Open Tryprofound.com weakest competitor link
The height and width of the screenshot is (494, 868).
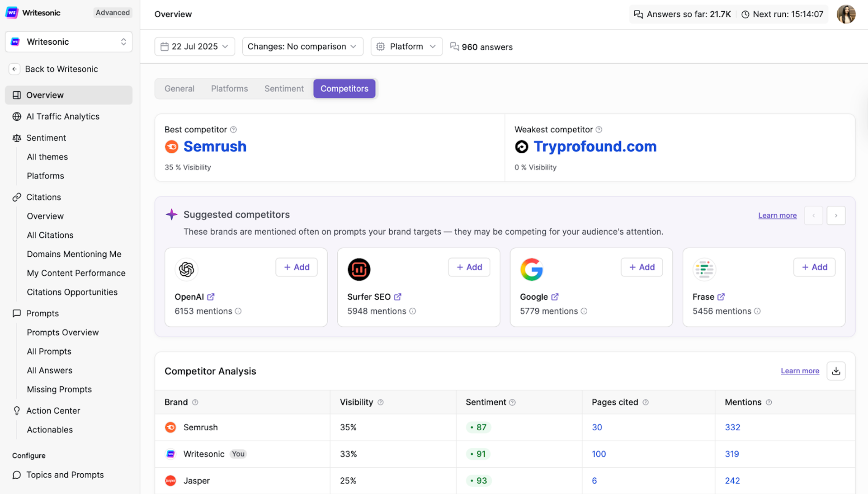point(595,146)
